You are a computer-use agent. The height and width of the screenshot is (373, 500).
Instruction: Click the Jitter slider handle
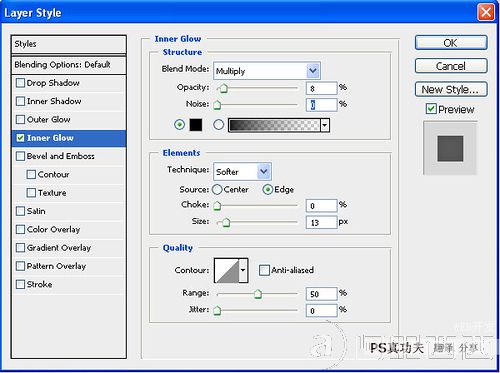[x=217, y=311]
